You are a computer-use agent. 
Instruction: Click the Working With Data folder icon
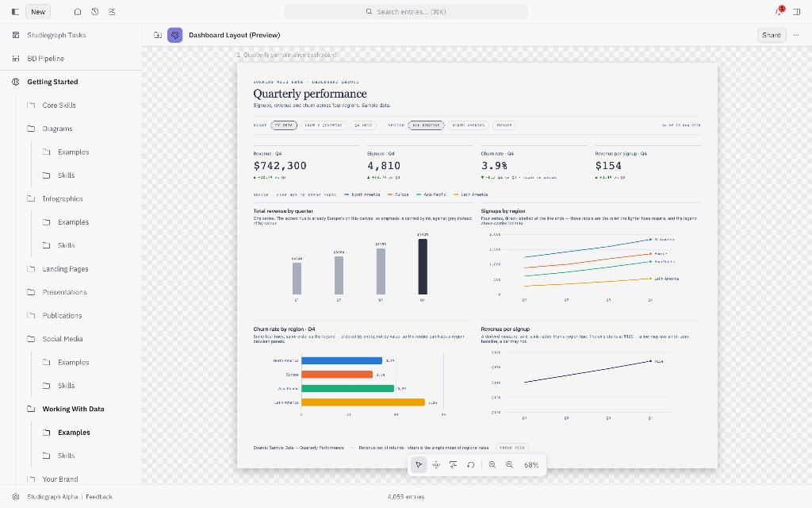(x=31, y=409)
